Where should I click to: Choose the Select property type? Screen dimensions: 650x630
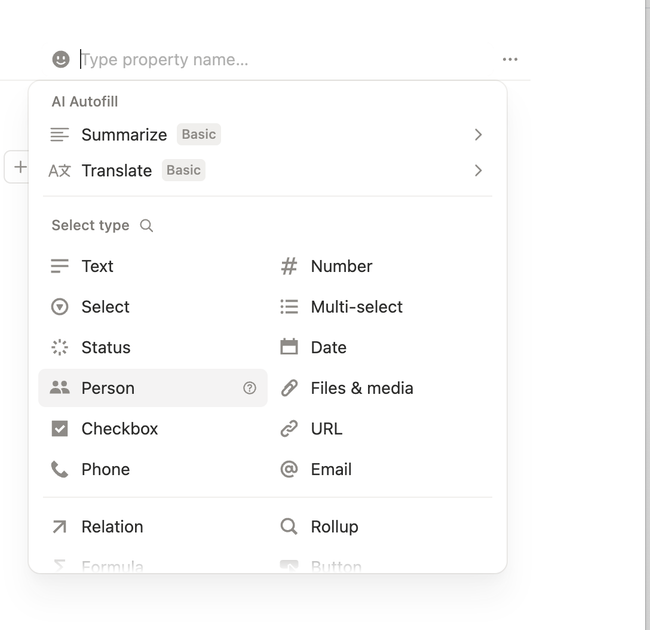pos(153,307)
